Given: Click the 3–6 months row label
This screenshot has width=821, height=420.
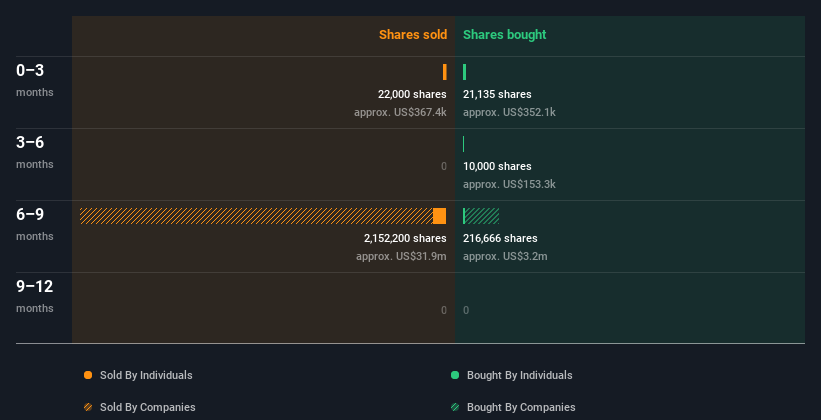Looking at the screenshot, I should [35, 152].
